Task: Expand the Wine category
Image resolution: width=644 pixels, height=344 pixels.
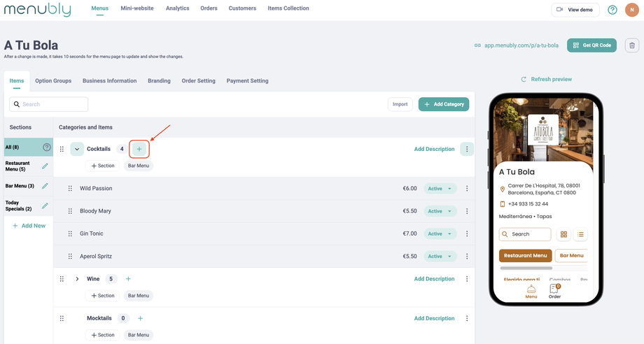Action: pos(77,279)
